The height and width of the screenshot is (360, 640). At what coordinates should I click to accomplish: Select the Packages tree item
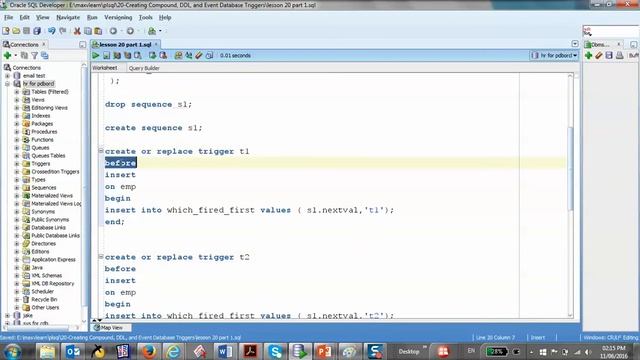click(x=42, y=124)
